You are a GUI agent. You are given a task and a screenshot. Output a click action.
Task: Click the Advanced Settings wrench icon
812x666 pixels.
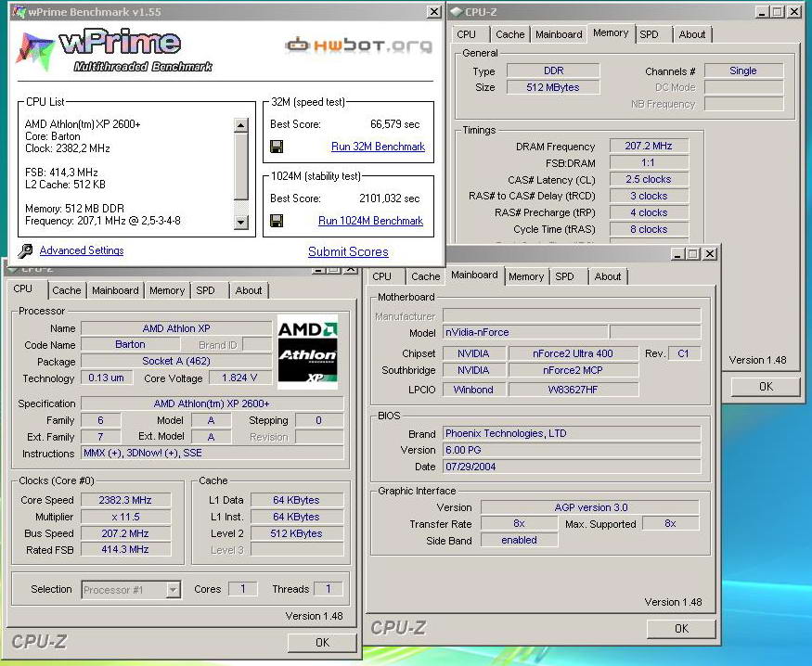(x=25, y=251)
